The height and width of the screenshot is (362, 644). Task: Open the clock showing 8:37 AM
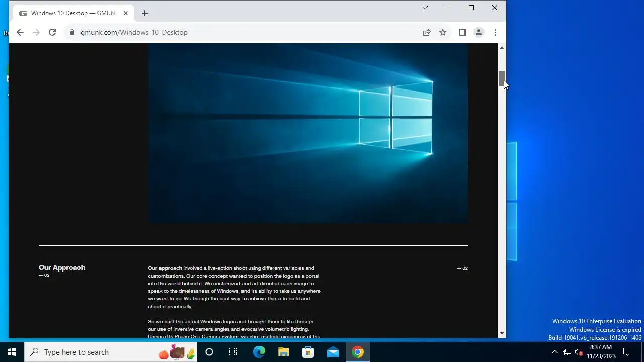(601, 352)
